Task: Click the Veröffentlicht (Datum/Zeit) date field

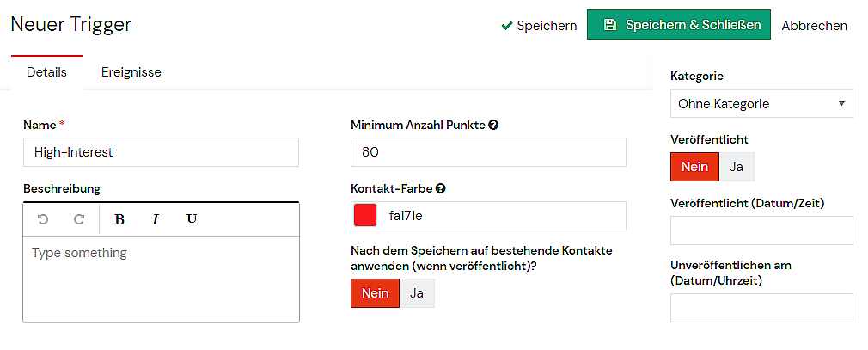Action: pyautogui.click(x=761, y=230)
